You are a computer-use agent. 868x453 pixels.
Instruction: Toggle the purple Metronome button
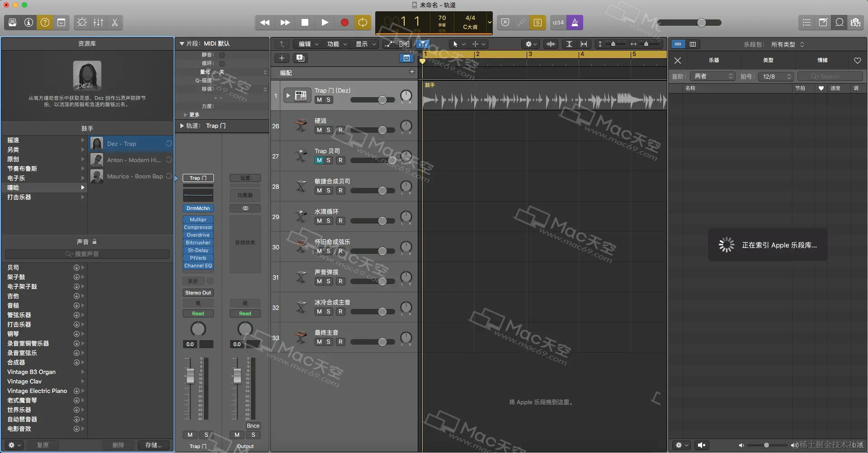[575, 23]
